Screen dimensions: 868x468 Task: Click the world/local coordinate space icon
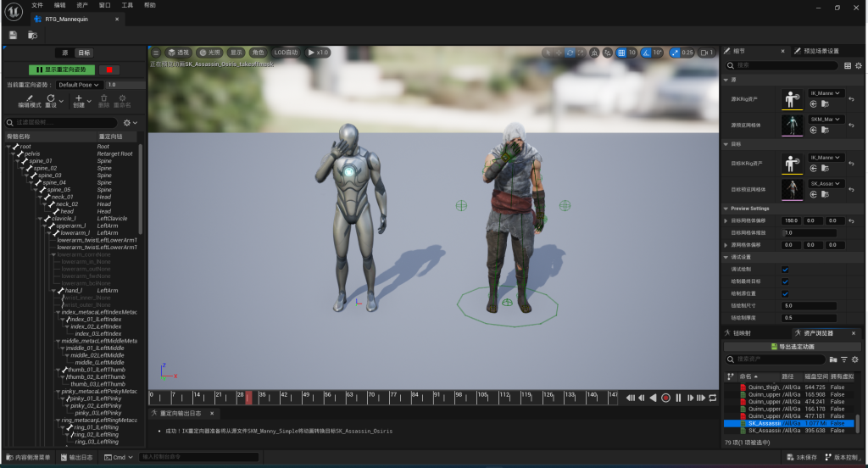coord(594,53)
